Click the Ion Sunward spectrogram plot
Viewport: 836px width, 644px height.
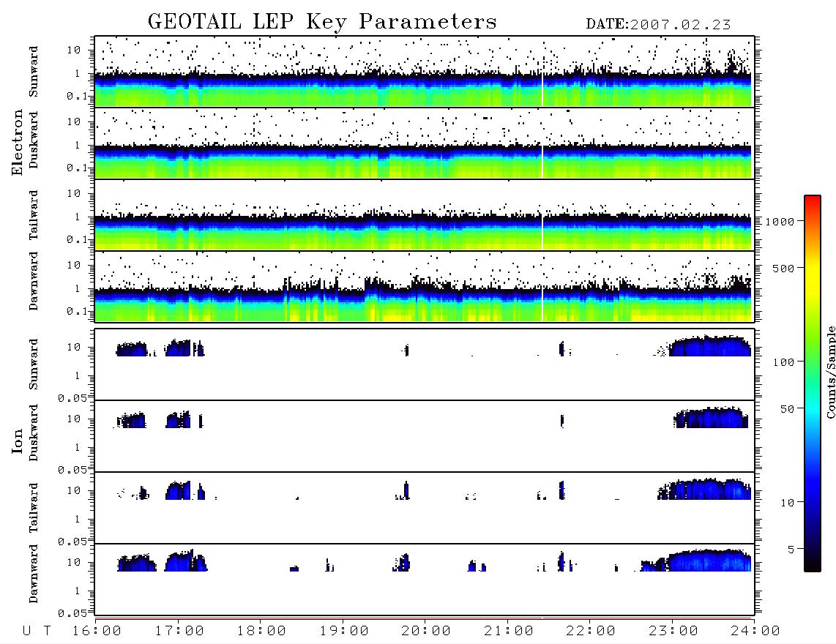coord(425,364)
